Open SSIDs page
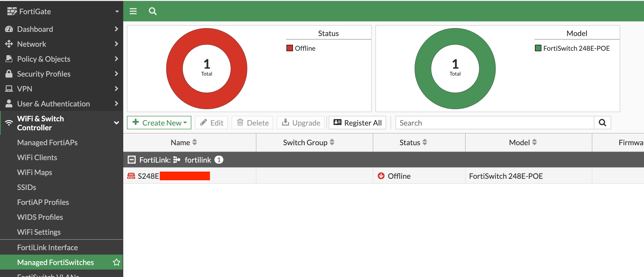This screenshot has width=644, height=277. (27, 187)
